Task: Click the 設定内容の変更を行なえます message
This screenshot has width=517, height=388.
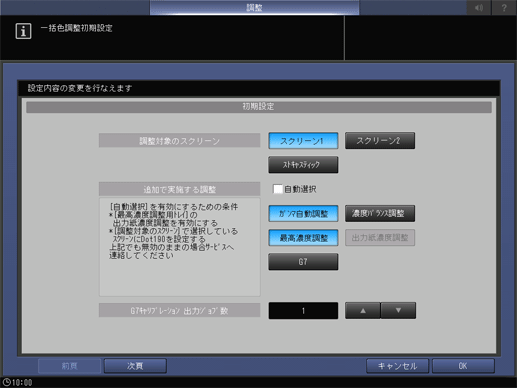Action: click(x=80, y=88)
